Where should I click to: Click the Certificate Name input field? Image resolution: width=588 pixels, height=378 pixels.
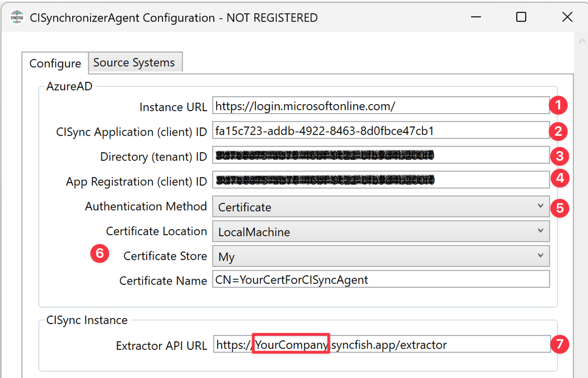381,279
